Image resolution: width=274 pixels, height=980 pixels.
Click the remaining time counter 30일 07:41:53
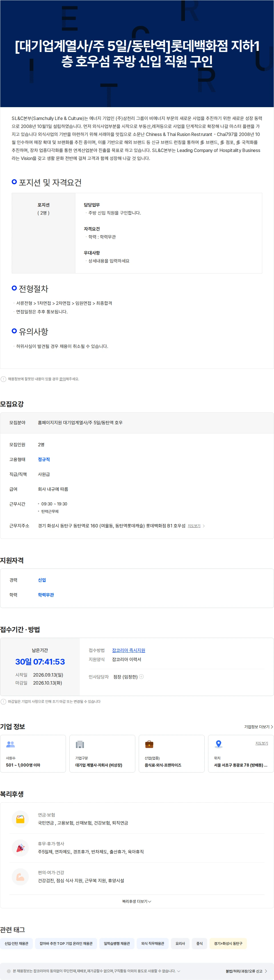point(40,662)
